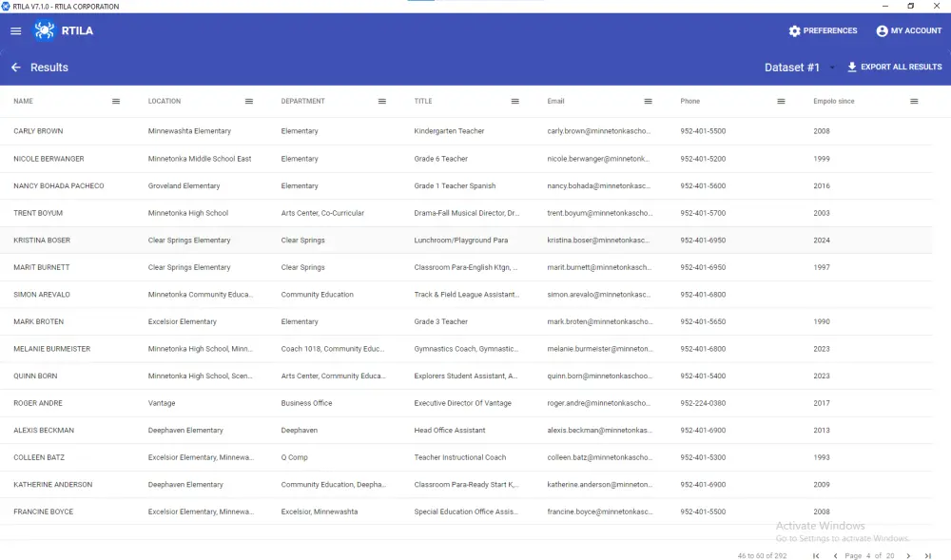This screenshot has height=560, width=951.
Task: Open My Account
Action: 908,31
